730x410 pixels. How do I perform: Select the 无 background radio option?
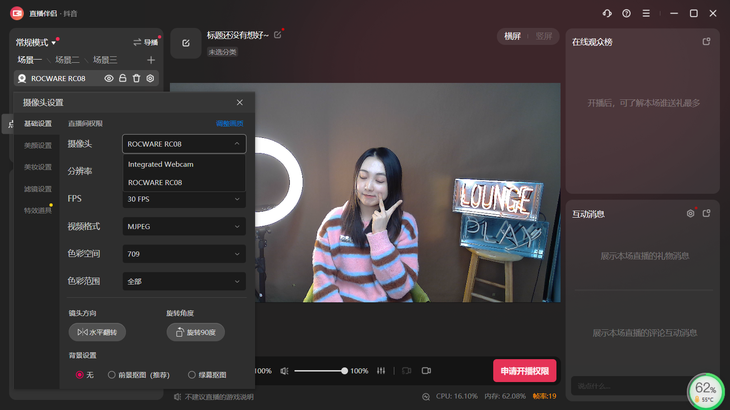tap(80, 375)
